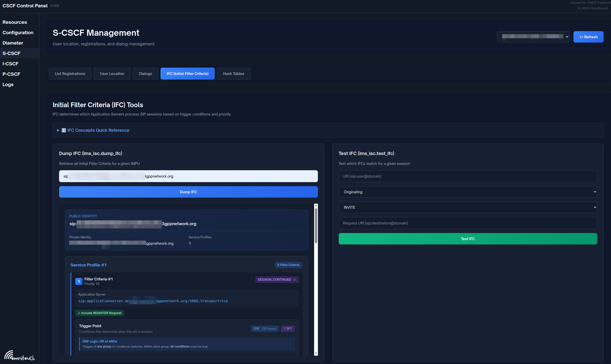Image resolution: width=611 pixels, height=364 pixels.
Task: Select the Omnitouch logo in the sidebar corner
Action: [x=20, y=356]
